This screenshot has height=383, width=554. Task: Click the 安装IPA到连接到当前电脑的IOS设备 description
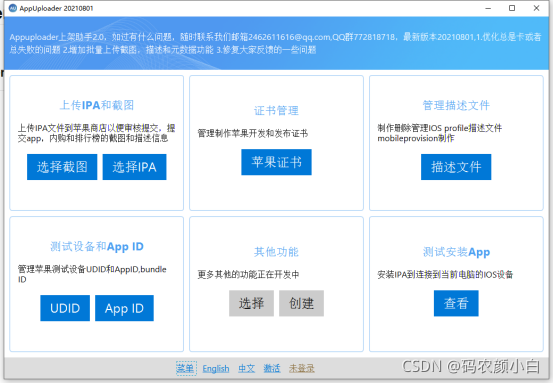445,275
